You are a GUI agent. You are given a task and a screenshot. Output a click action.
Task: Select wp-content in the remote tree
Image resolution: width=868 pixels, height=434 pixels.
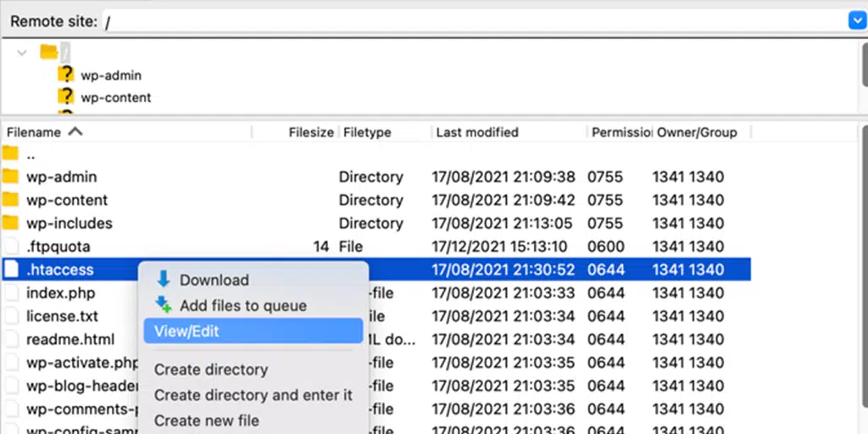115,97
